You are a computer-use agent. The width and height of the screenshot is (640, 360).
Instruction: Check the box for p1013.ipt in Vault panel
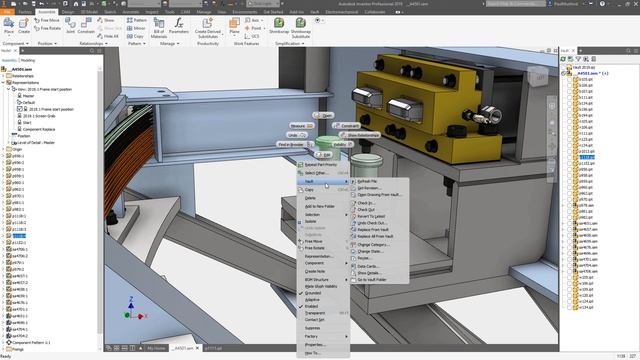click(570, 151)
